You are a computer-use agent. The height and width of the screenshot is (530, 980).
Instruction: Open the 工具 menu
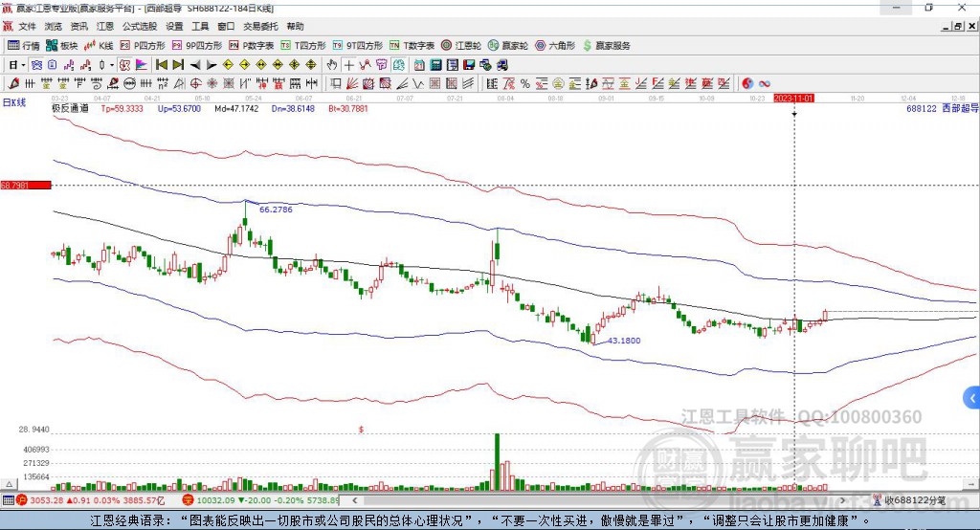[200, 26]
